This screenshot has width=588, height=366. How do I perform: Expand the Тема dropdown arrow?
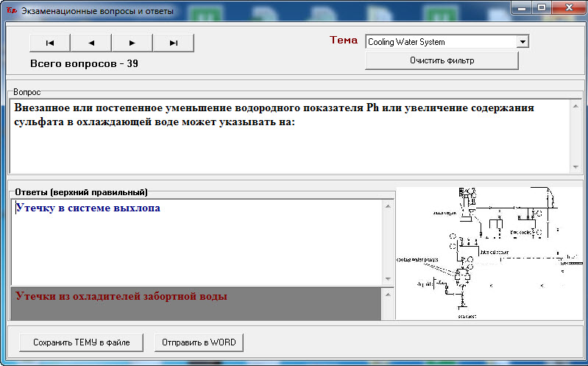tap(523, 42)
